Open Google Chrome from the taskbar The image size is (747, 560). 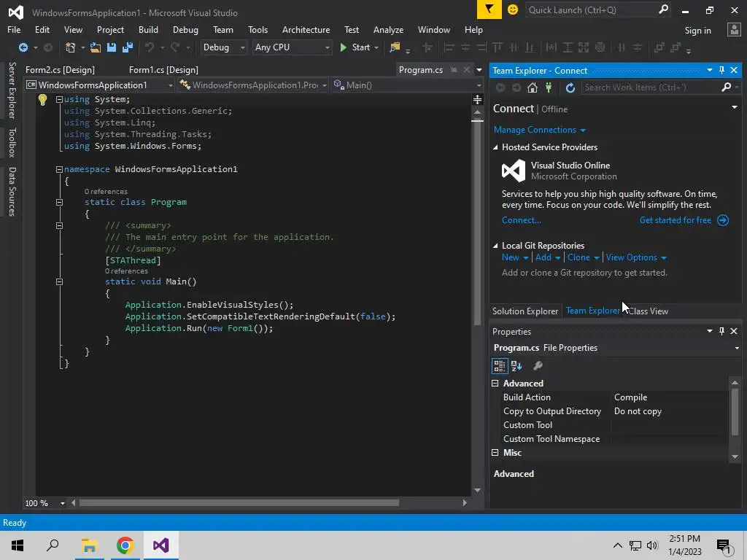[125, 545]
